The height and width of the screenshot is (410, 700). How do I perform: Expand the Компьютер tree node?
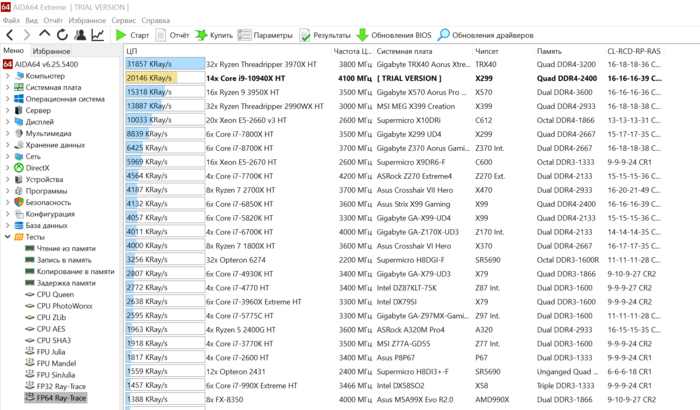click(7, 76)
